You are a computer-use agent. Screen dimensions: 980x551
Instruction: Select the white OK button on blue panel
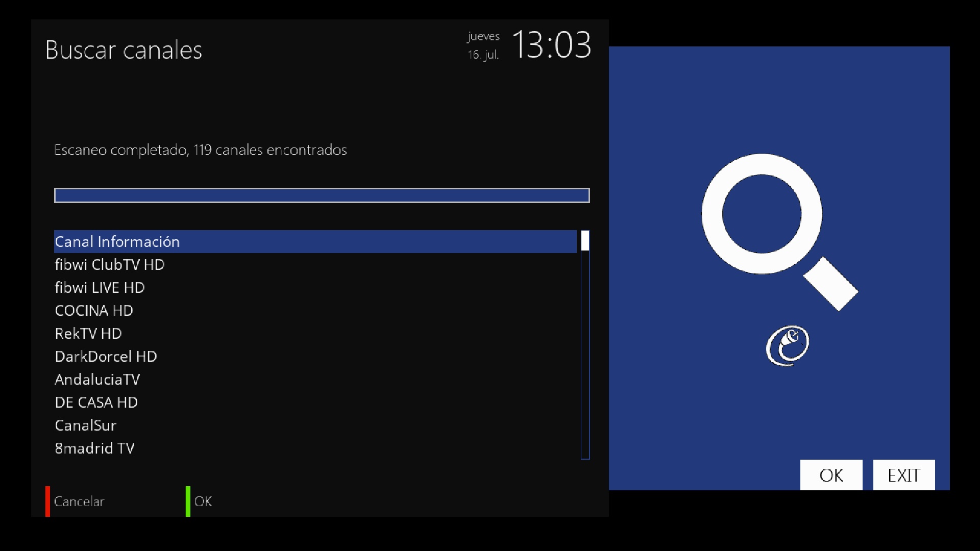click(x=831, y=475)
